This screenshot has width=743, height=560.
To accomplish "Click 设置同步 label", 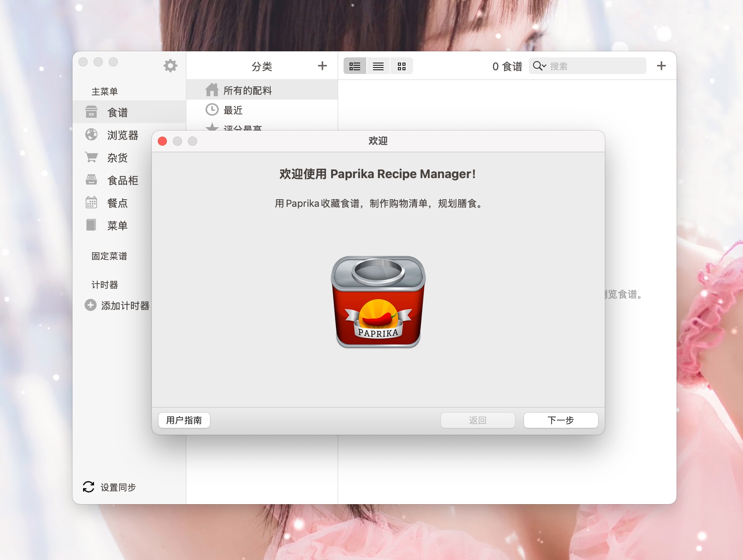I will tap(118, 488).
